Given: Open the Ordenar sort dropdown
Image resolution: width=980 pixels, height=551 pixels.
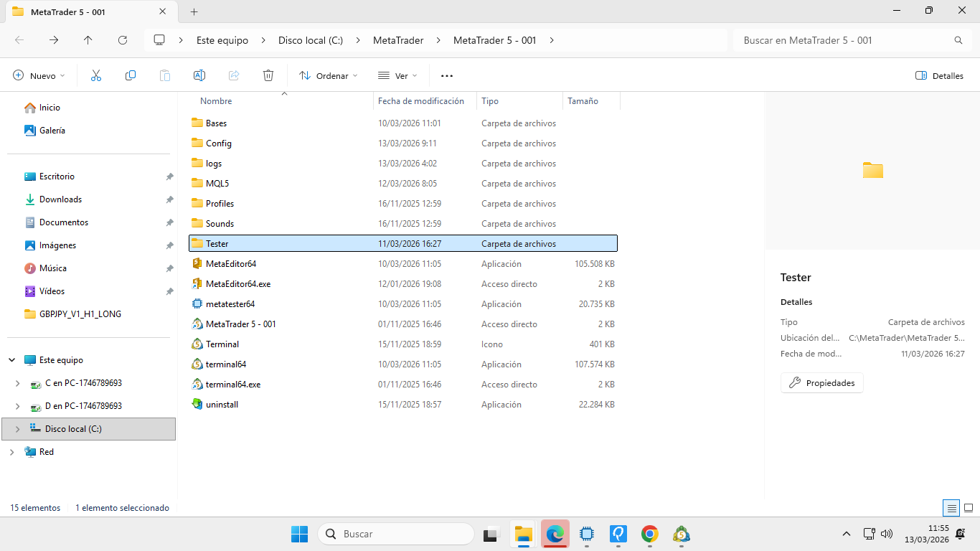Looking at the screenshot, I should [328, 75].
